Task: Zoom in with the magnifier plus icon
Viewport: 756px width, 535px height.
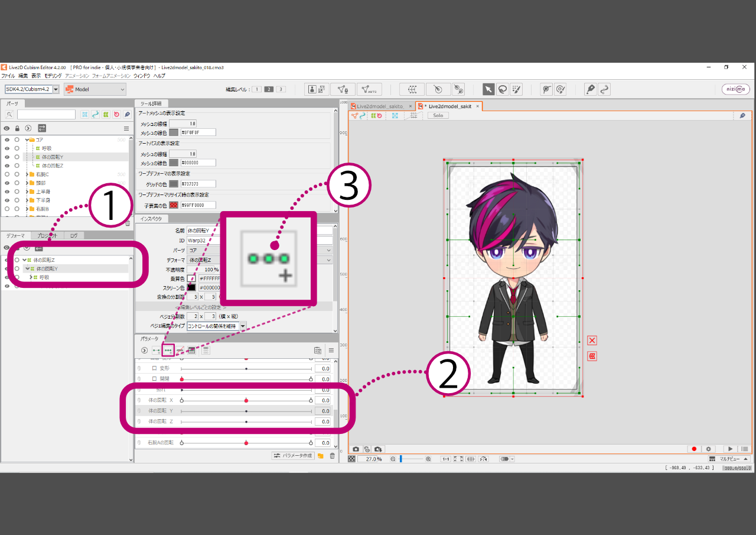Action: point(428,459)
